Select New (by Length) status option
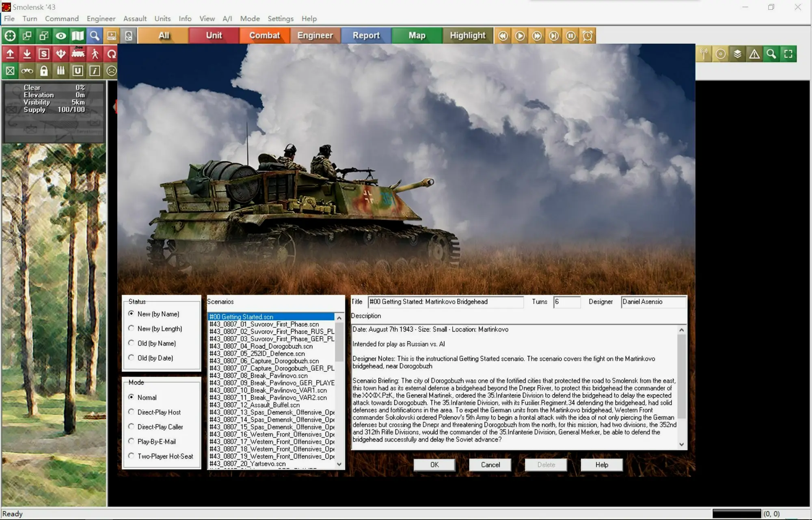The image size is (812, 520). point(155,329)
